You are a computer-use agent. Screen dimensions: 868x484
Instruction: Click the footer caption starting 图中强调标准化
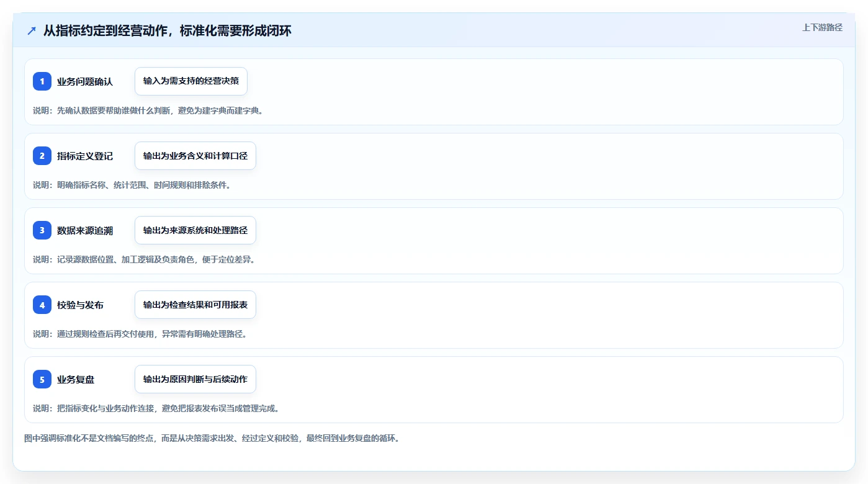coord(212,438)
